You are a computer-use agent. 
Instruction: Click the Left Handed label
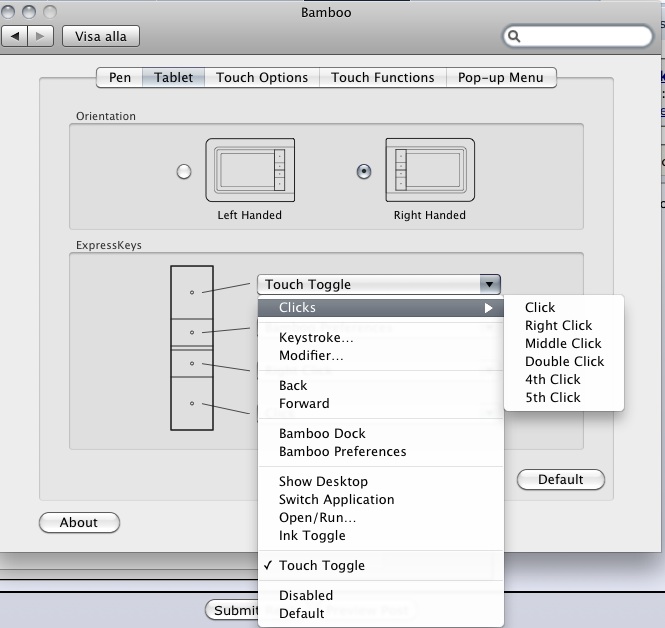249,215
